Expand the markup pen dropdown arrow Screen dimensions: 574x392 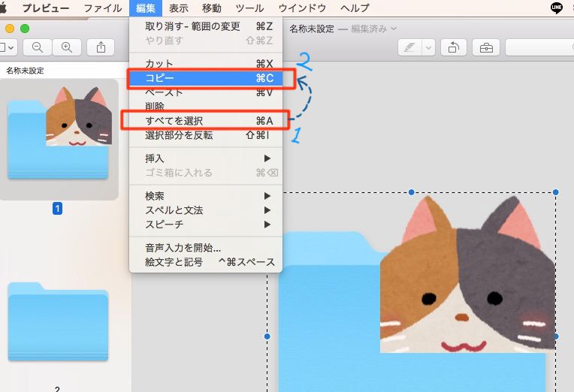tap(429, 47)
